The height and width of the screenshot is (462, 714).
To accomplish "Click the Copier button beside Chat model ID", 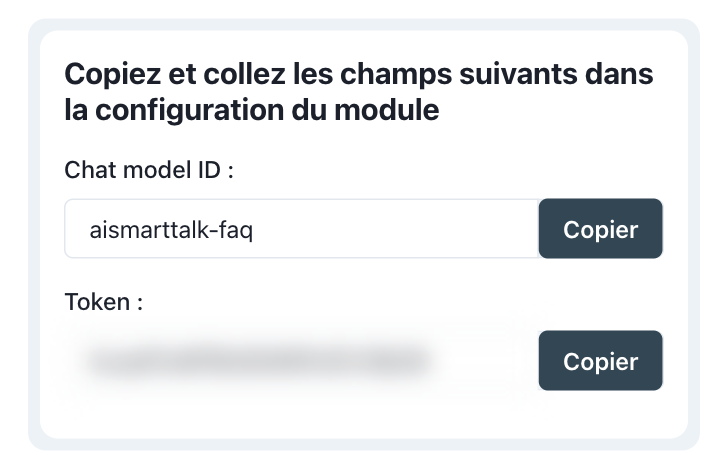I will (600, 229).
